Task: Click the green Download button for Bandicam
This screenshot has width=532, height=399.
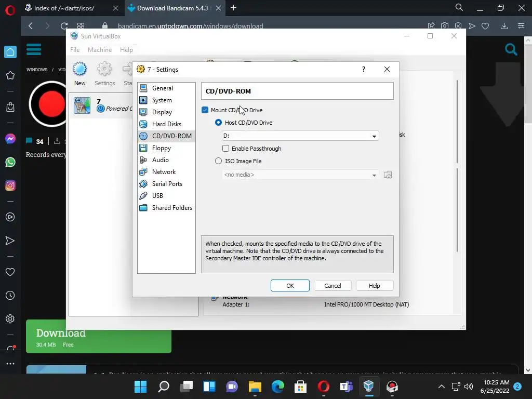Action: coord(99,337)
